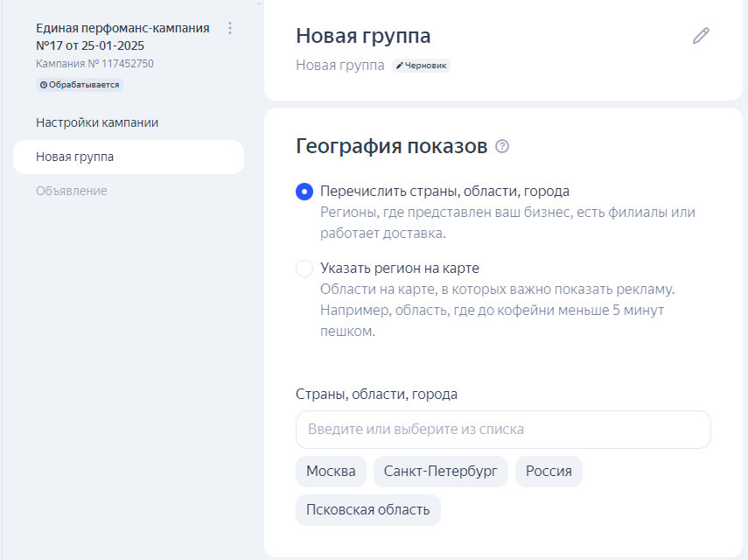Add the Россия region chip

coord(549,472)
